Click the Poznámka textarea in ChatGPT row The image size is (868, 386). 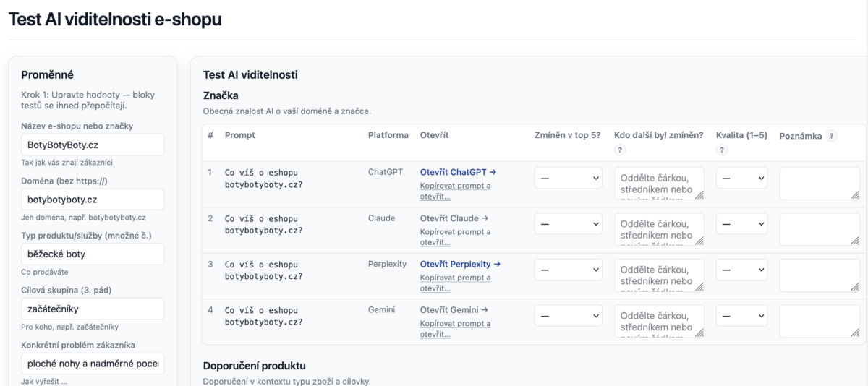pos(820,184)
